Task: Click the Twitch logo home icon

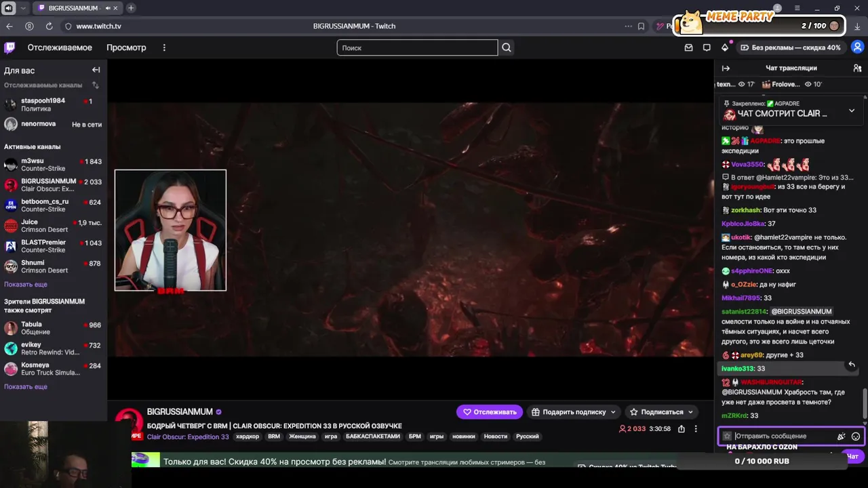Action: coord(9,47)
